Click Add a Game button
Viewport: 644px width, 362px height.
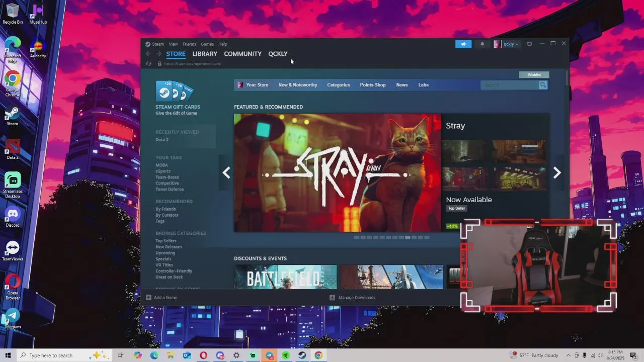(162, 298)
